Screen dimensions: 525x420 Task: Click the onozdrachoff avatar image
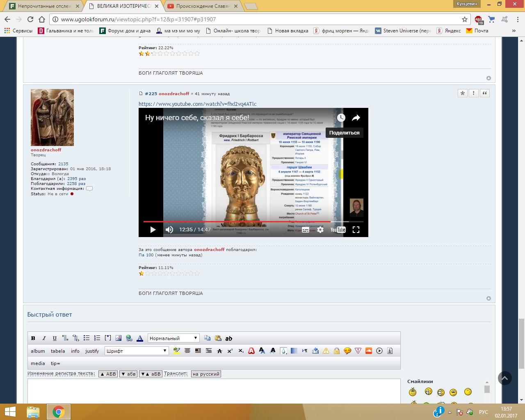click(x=52, y=117)
